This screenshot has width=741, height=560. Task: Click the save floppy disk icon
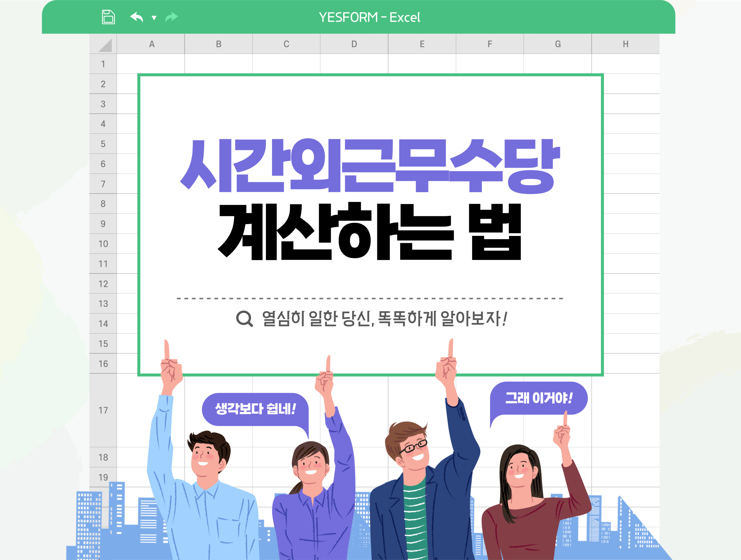point(108,17)
